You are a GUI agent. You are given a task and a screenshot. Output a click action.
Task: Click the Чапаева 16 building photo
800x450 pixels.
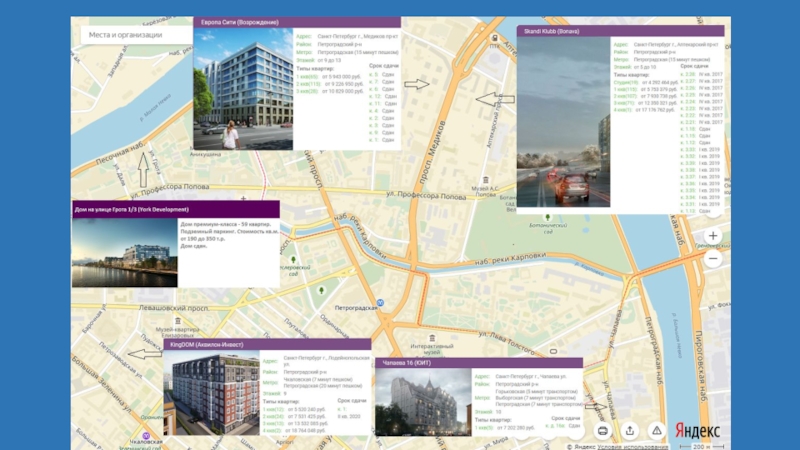point(423,402)
